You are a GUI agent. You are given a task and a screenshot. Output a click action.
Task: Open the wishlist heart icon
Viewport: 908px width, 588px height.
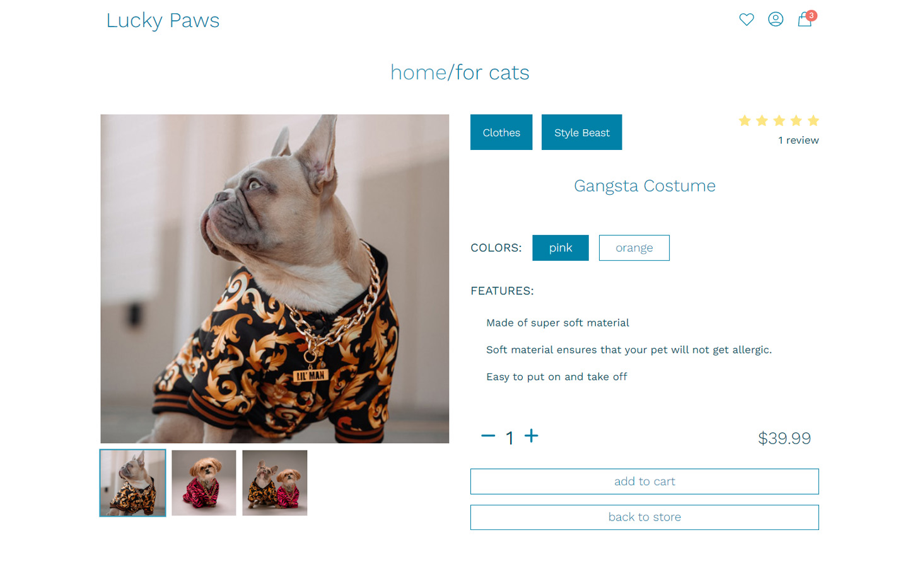tap(747, 20)
